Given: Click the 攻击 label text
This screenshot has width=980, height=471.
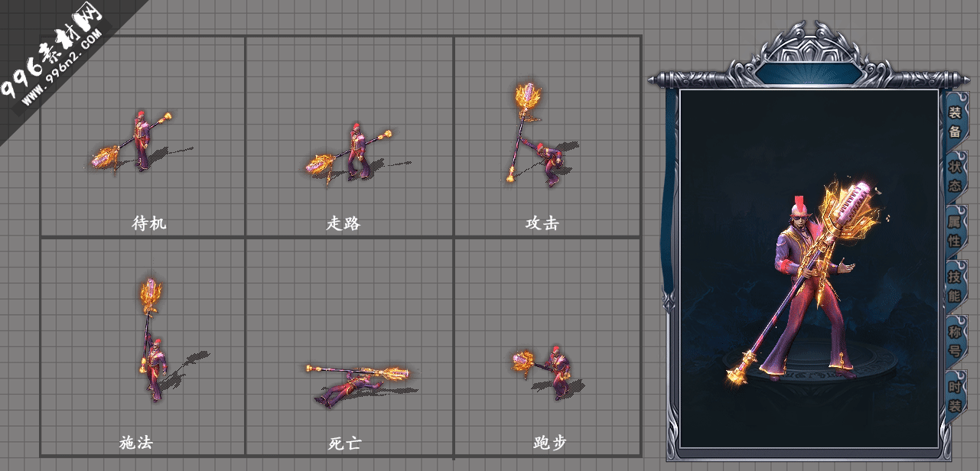Looking at the screenshot, I should [542, 223].
